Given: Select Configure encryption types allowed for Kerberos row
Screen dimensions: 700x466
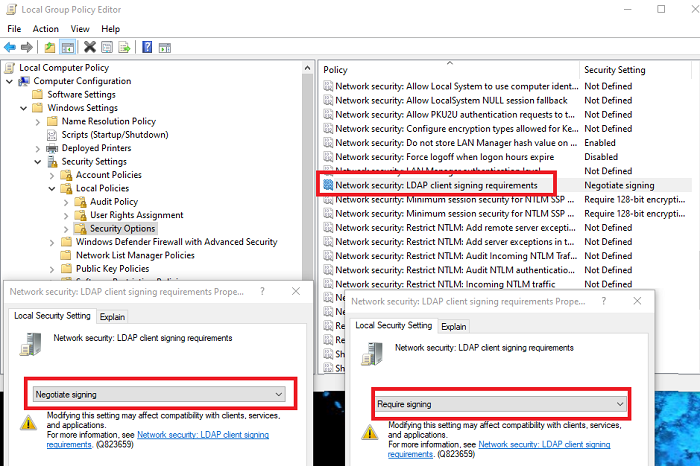Looking at the screenshot, I should pyautogui.click(x=506, y=129).
